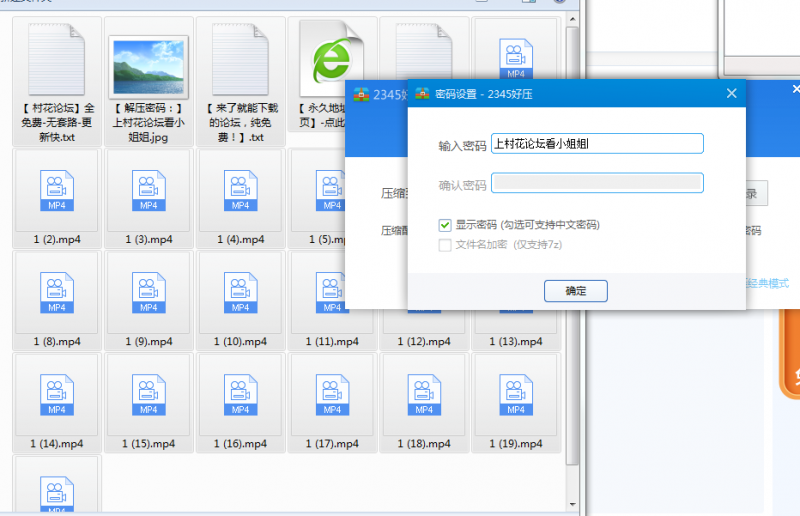Select the 1 (3).mp4 video file

click(x=149, y=190)
